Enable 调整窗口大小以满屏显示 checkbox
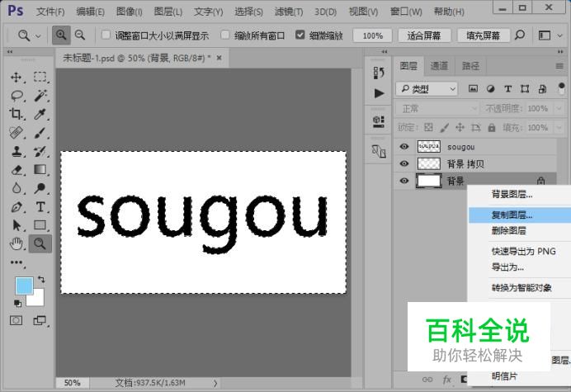Viewport: 571px width, 392px height. click(106, 35)
